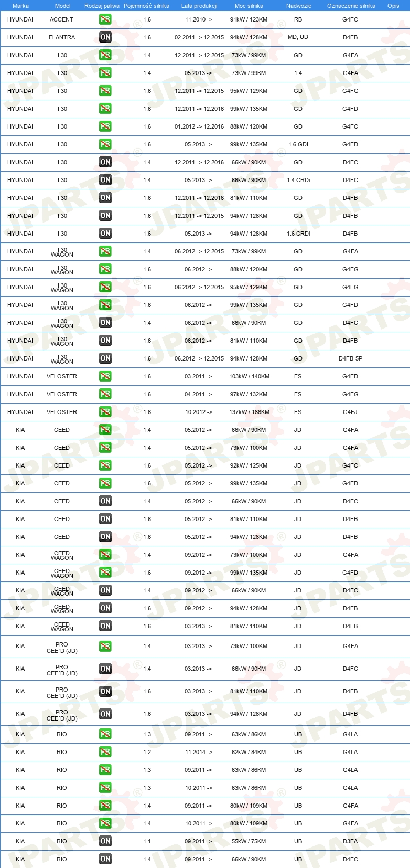Click PB icon in Kia Rio 1.2 11.2014 row

105,752
